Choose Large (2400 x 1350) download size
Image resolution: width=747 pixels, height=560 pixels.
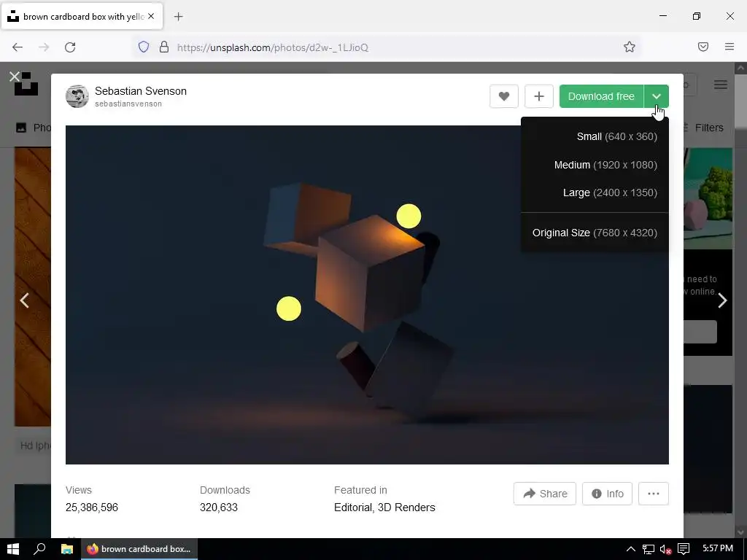(x=610, y=192)
